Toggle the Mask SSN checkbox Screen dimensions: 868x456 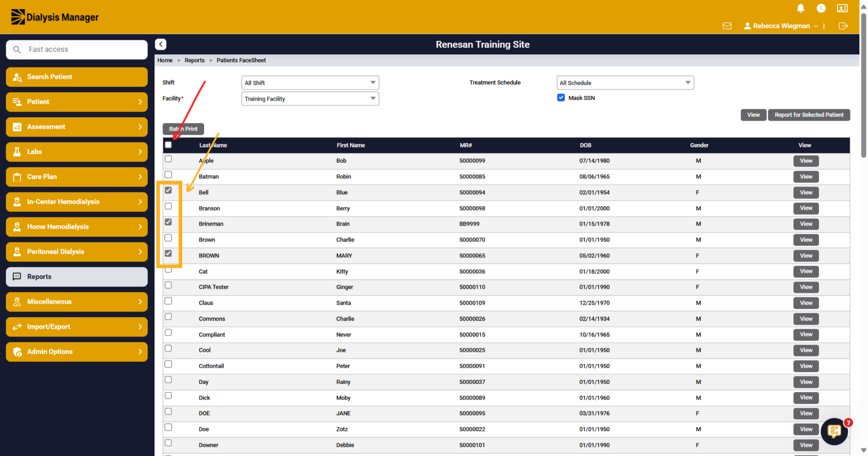pyautogui.click(x=561, y=98)
